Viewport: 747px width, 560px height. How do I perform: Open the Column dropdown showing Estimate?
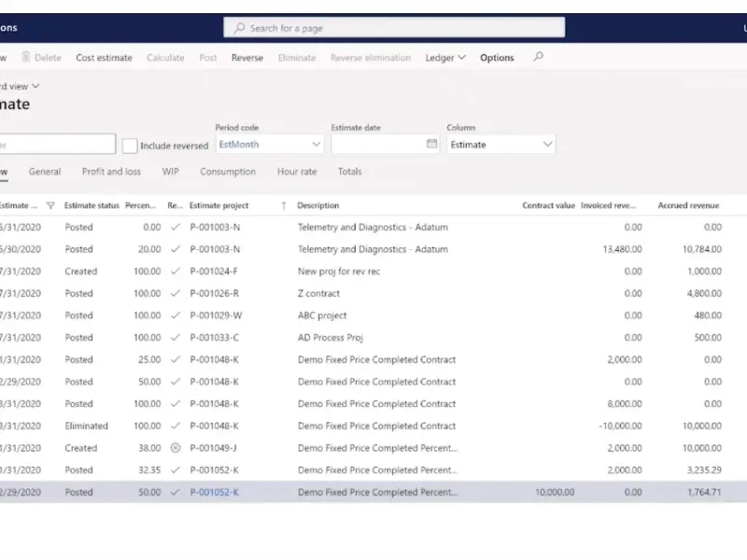pos(547,145)
